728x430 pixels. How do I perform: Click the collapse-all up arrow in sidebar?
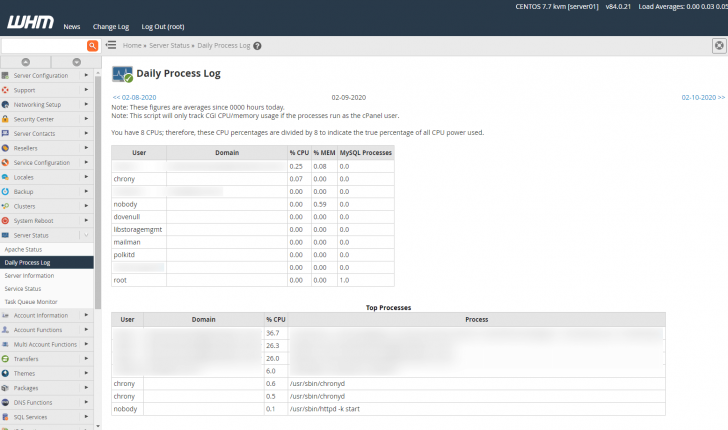pyautogui.click(x=26, y=62)
